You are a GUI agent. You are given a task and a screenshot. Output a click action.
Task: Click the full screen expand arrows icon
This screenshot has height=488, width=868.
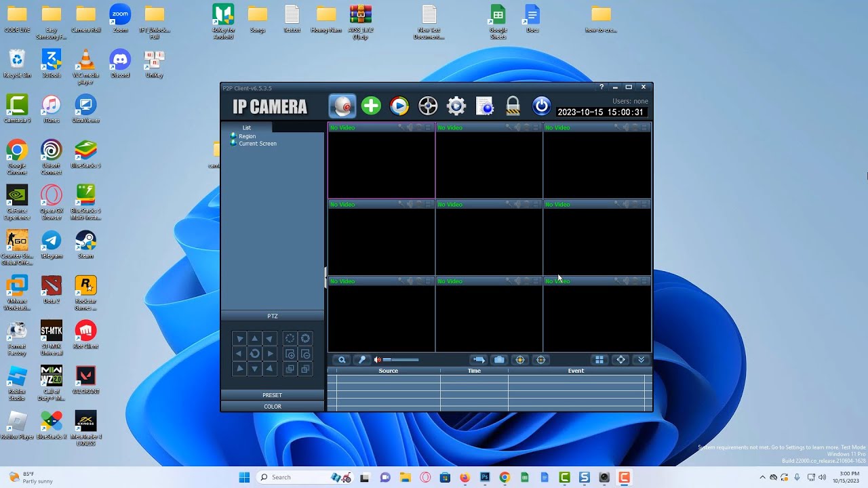point(620,360)
